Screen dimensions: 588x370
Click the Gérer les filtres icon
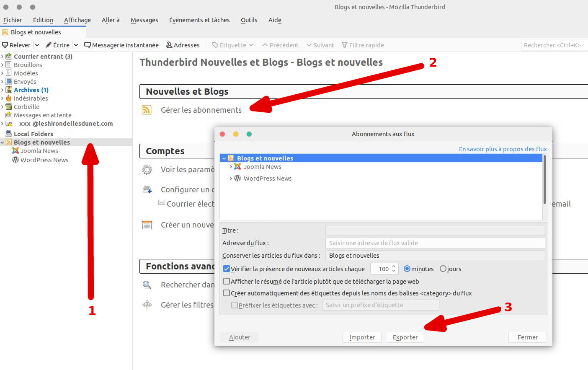[147, 305]
